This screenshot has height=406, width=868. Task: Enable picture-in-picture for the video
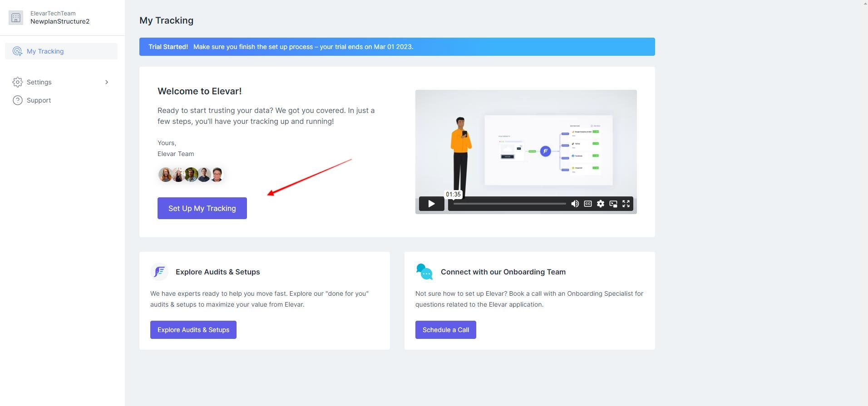pos(613,204)
